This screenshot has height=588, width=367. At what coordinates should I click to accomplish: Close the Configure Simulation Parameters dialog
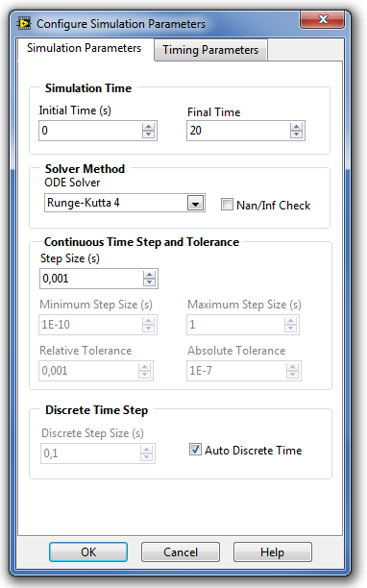tap(323, 19)
